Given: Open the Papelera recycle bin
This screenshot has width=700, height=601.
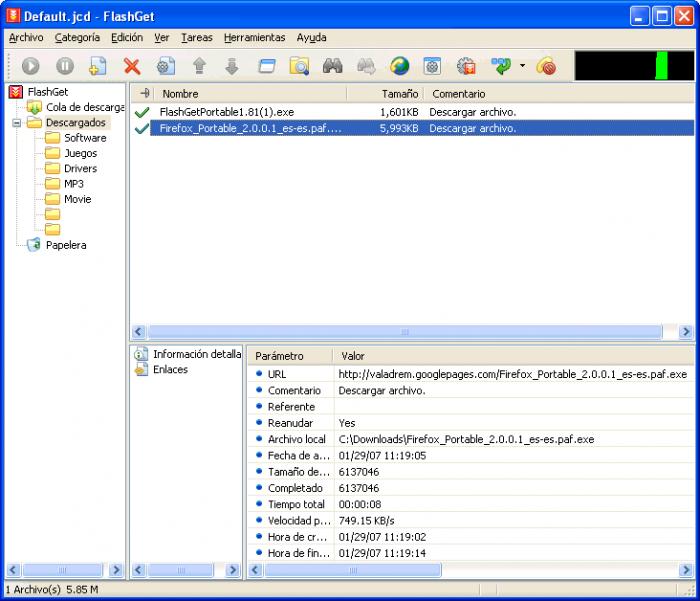Looking at the screenshot, I should click(x=65, y=245).
